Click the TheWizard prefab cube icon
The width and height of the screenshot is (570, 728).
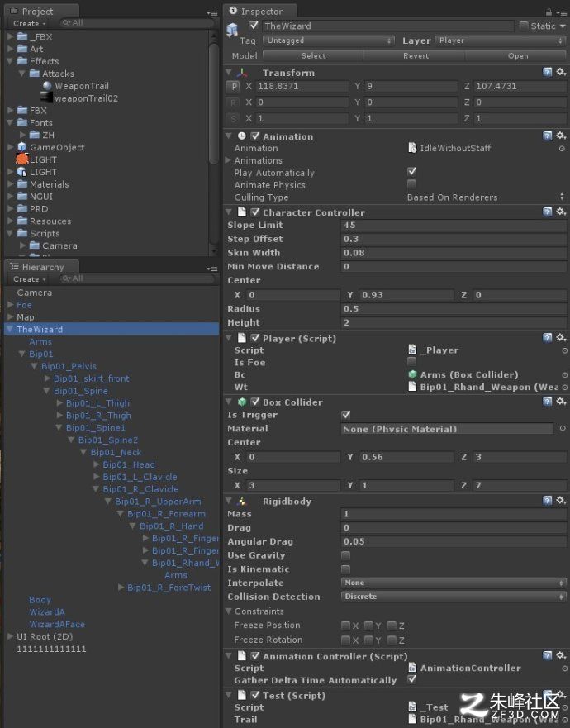point(232,29)
